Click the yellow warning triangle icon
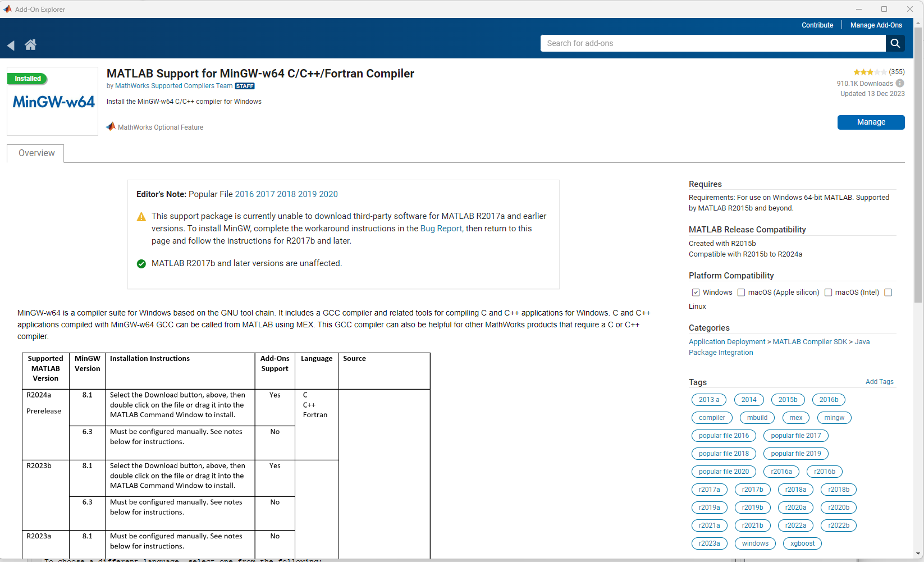The image size is (924, 562). [x=141, y=217]
